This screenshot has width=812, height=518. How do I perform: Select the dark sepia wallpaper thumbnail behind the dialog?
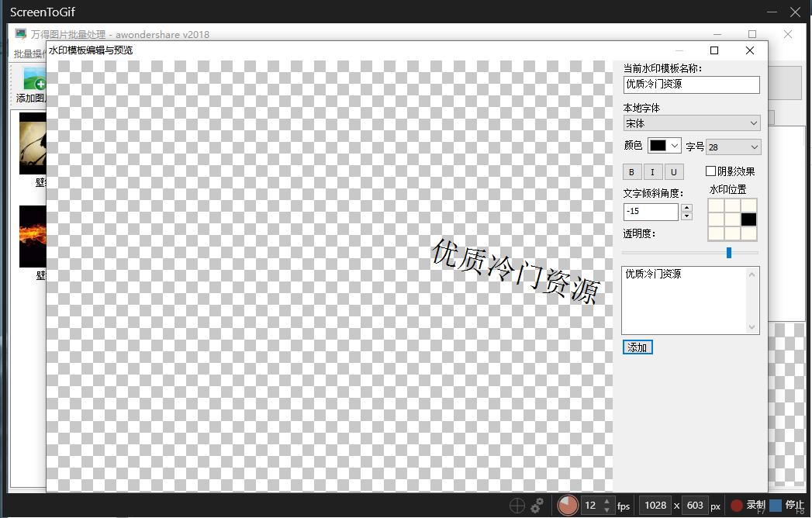coord(33,143)
